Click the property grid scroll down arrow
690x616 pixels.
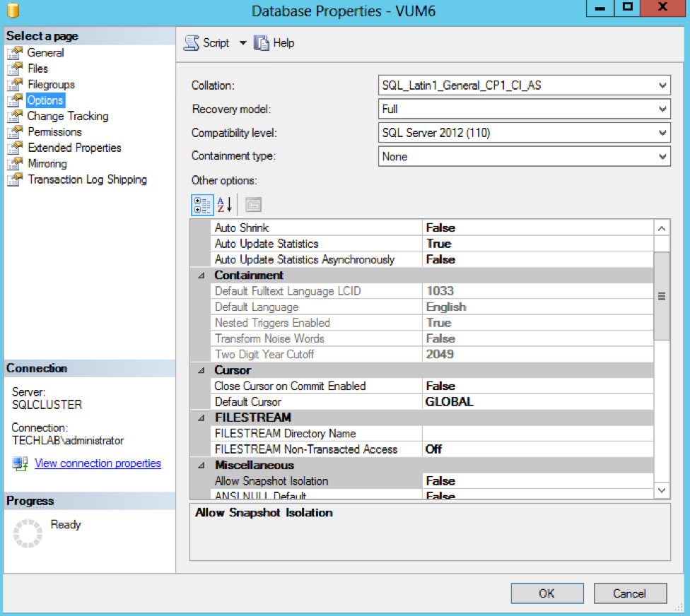(662, 490)
